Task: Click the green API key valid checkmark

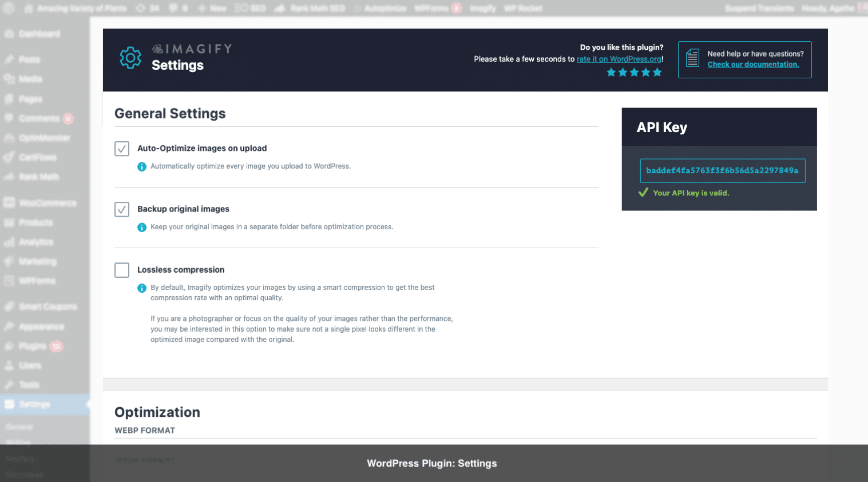Action: (643, 193)
